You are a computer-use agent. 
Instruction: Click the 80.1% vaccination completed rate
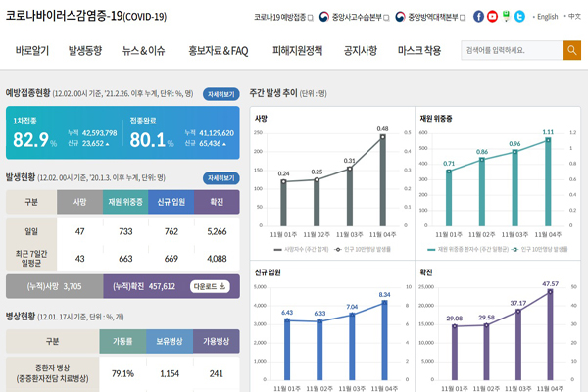point(152,140)
